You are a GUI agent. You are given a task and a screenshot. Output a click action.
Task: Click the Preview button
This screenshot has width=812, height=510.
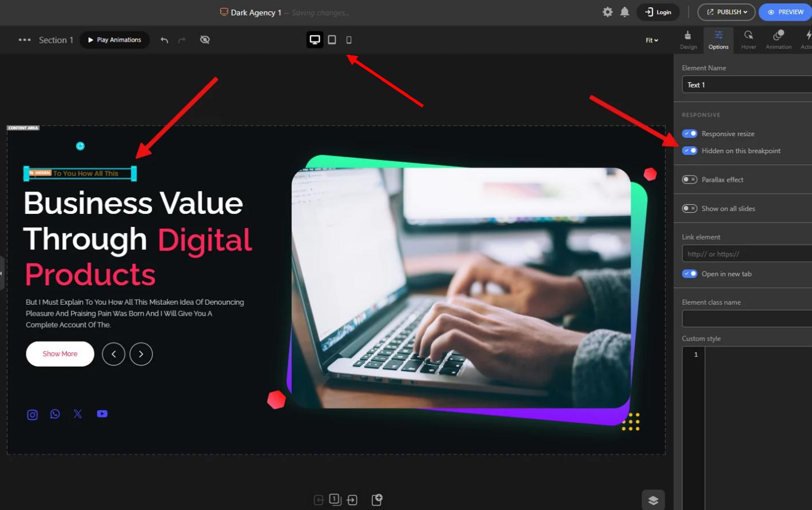pyautogui.click(x=786, y=12)
